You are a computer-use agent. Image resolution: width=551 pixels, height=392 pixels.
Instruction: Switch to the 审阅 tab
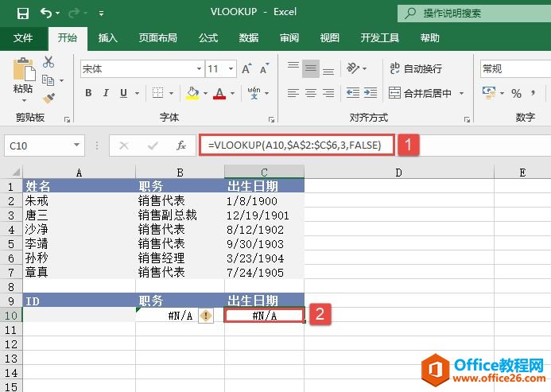click(289, 38)
